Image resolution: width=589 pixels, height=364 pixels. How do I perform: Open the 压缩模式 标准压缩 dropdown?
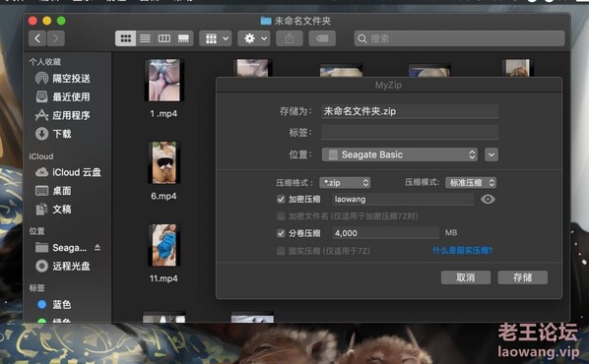[x=471, y=183]
